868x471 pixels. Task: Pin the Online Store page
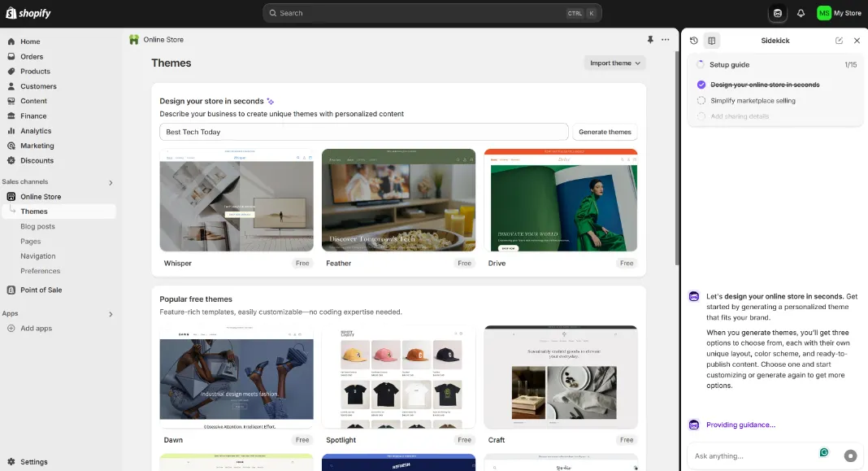click(x=649, y=38)
